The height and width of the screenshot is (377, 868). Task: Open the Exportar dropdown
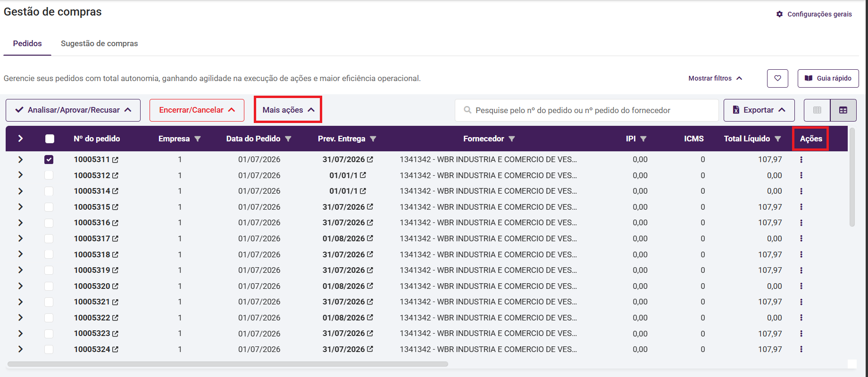(759, 110)
